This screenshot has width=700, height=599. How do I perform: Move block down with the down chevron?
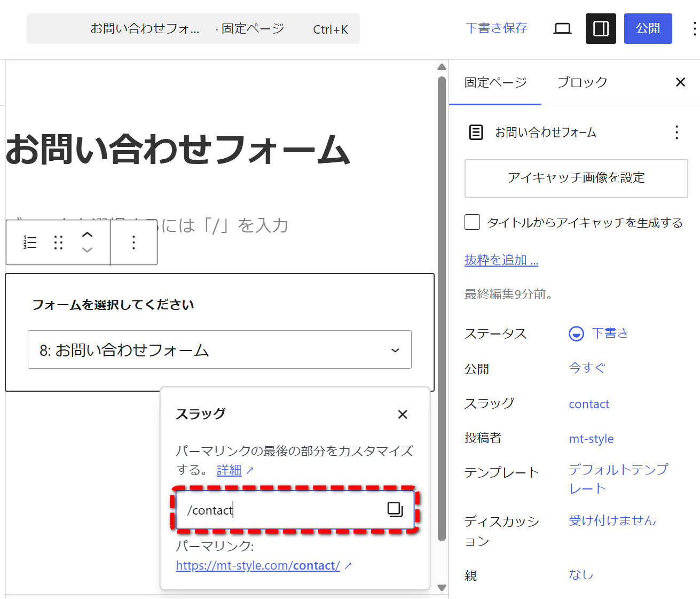tap(87, 250)
